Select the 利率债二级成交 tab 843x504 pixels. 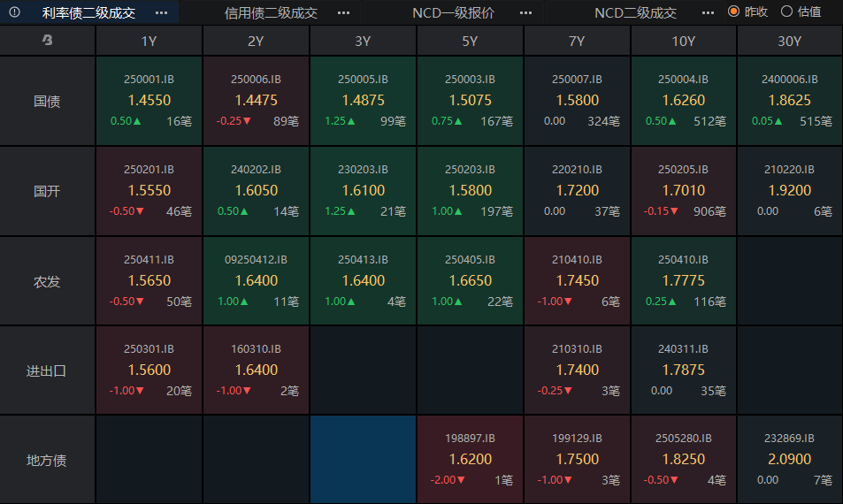88,12
